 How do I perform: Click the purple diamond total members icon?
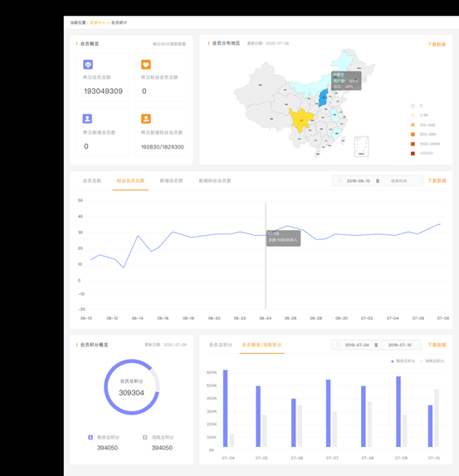pos(88,64)
